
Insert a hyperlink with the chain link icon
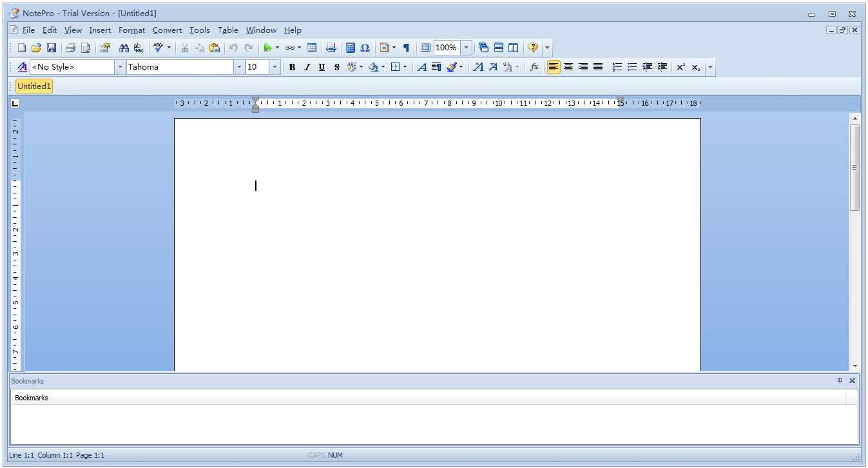point(290,48)
